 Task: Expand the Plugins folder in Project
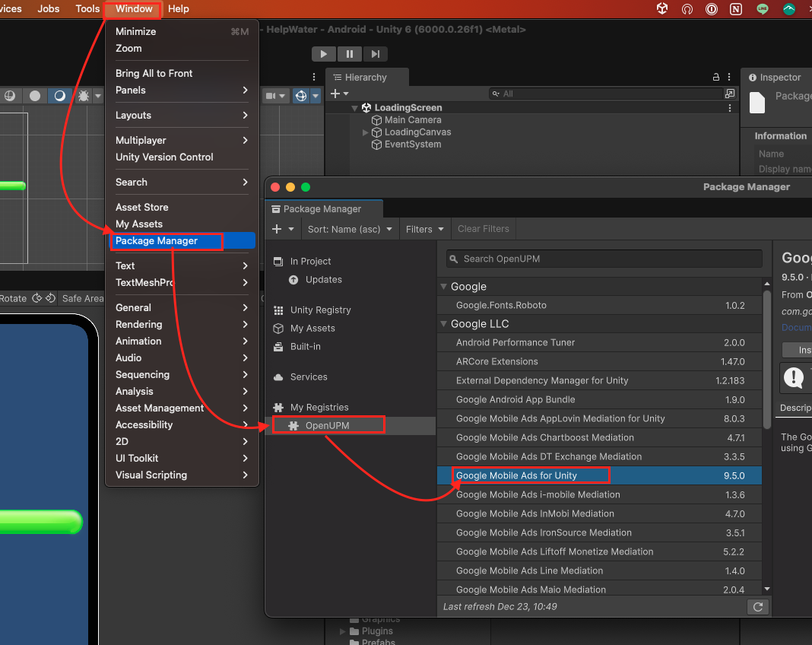coord(342,631)
